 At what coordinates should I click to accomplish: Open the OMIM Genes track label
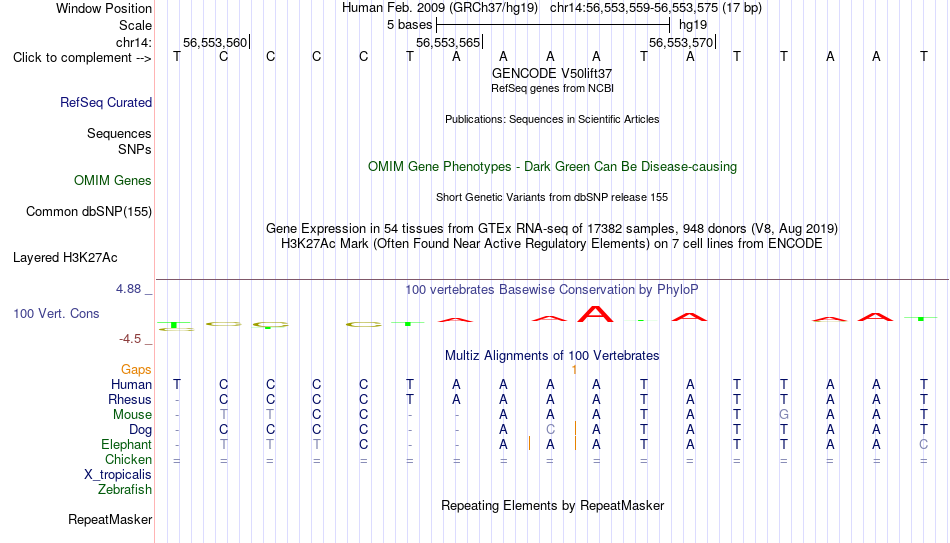[x=112, y=181]
